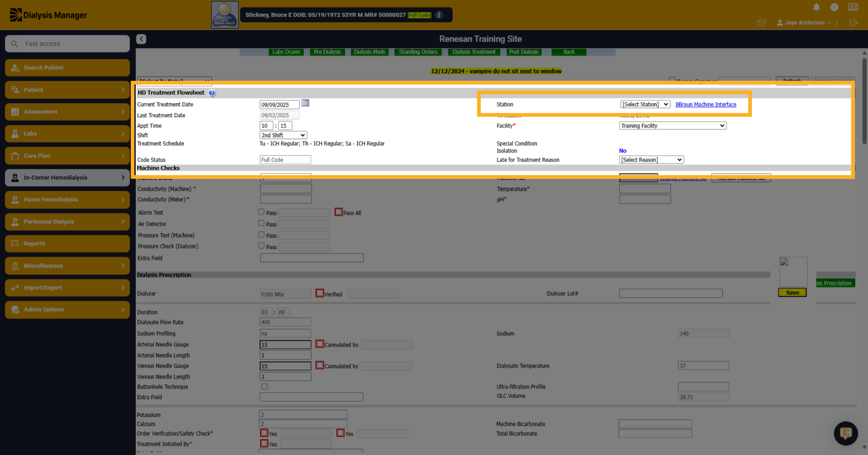The height and width of the screenshot is (455, 868).
Task: Open the mail envelope icon
Action: coord(762,23)
